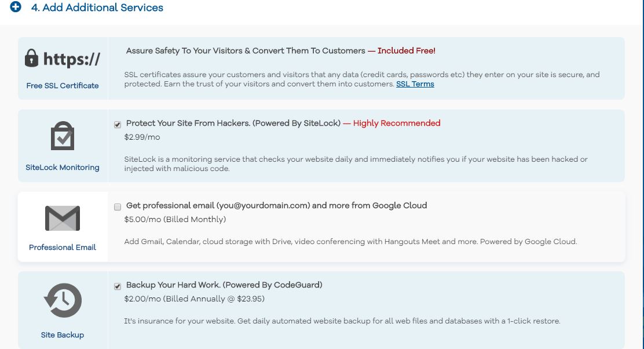Click the Free SSL Certificate label

63,85
